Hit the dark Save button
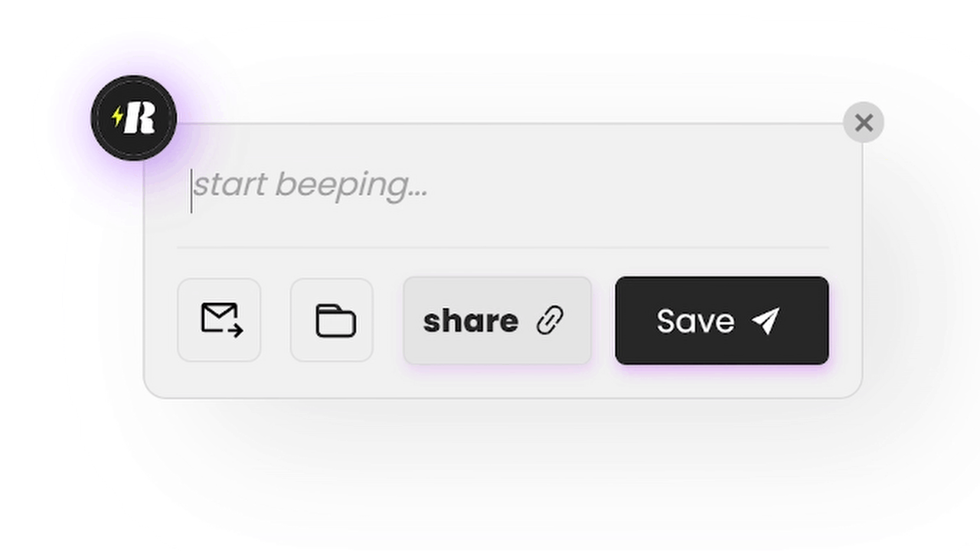 pyautogui.click(x=722, y=321)
